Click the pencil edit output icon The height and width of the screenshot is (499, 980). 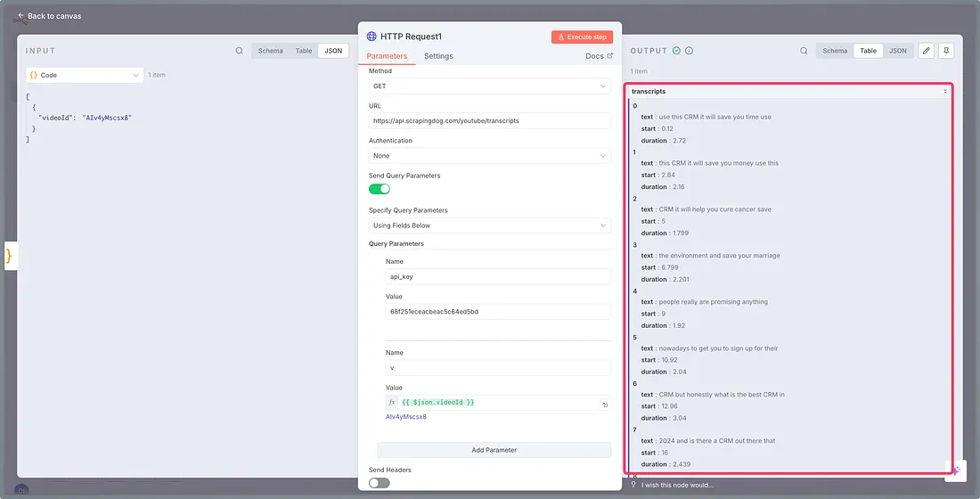click(x=927, y=51)
